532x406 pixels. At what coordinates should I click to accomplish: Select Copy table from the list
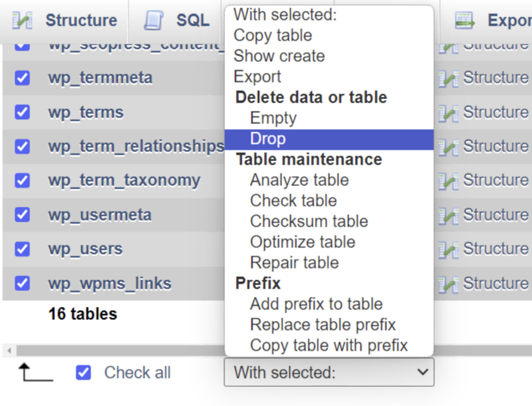pos(273,35)
